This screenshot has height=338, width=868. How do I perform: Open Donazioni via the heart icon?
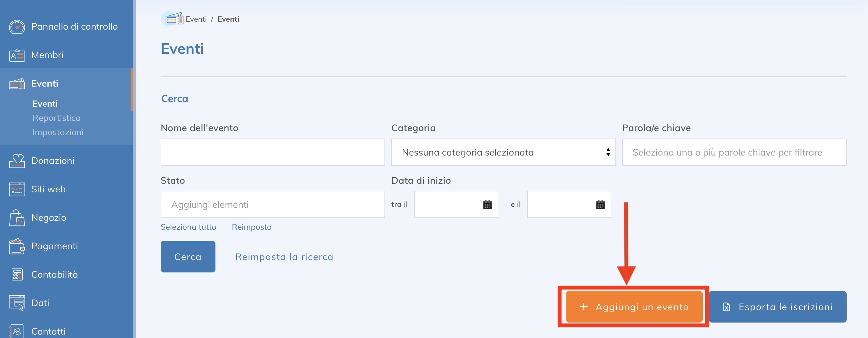pyautogui.click(x=17, y=160)
